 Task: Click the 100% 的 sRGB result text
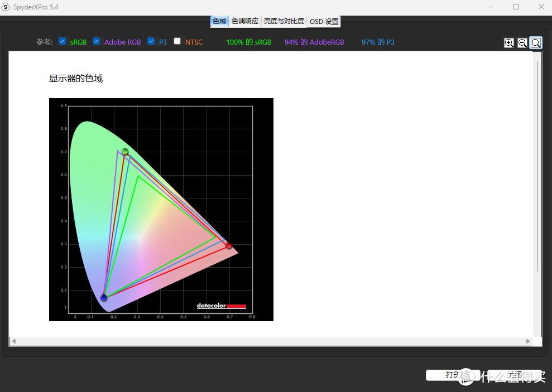(x=248, y=42)
